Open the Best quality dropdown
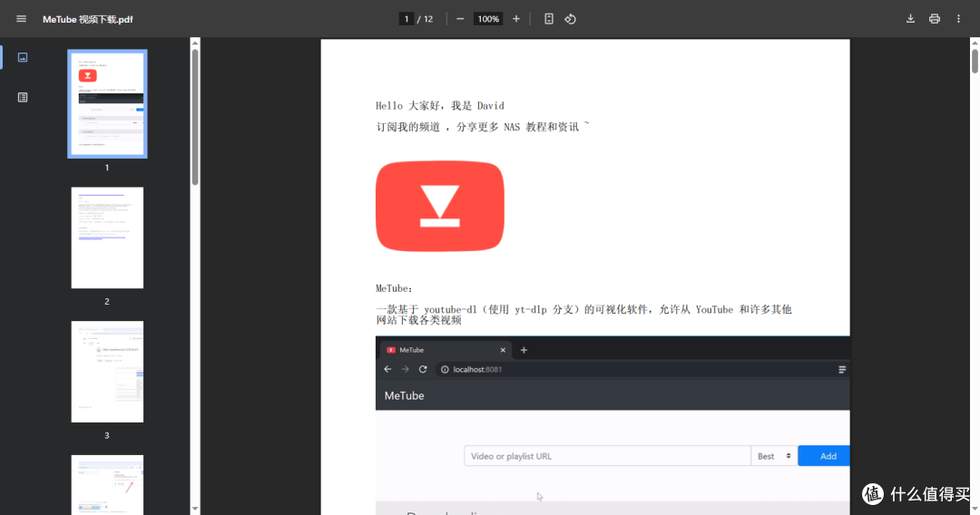 (x=774, y=456)
